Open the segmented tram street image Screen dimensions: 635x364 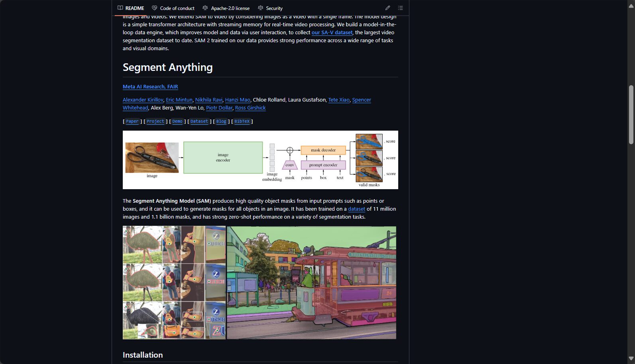(x=311, y=283)
